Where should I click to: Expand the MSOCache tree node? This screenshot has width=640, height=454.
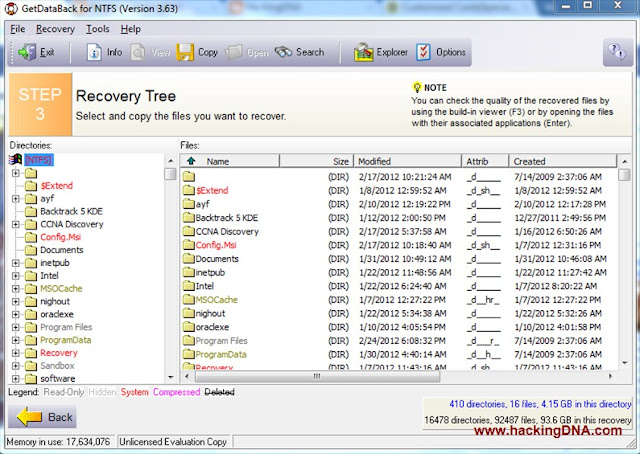coord(16,289)
